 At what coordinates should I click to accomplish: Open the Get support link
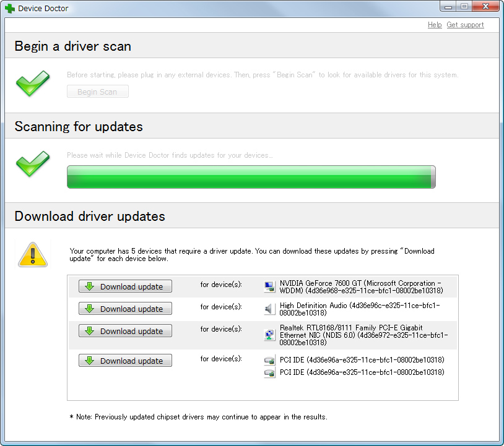[465, 25]
